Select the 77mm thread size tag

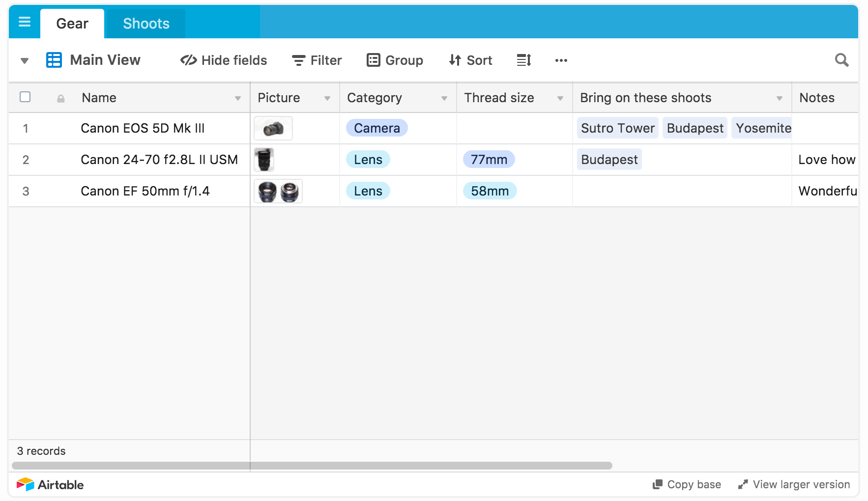tap(489, 160)
